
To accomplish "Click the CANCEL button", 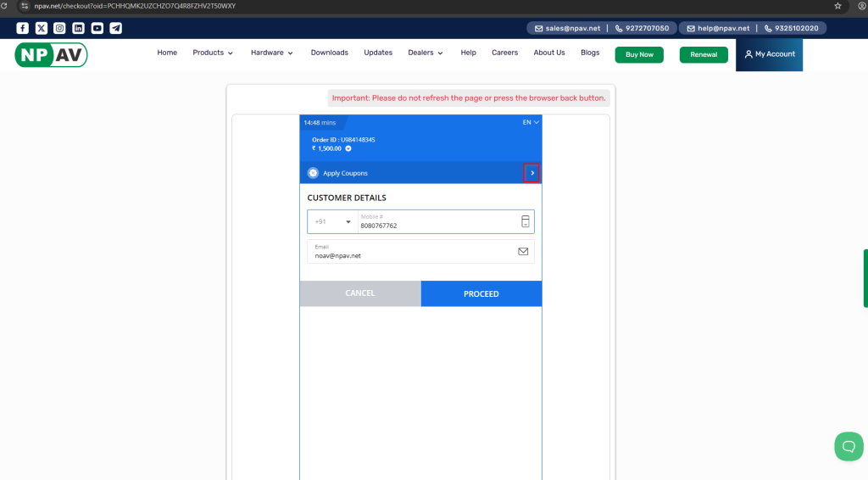I will click(359, 293).
